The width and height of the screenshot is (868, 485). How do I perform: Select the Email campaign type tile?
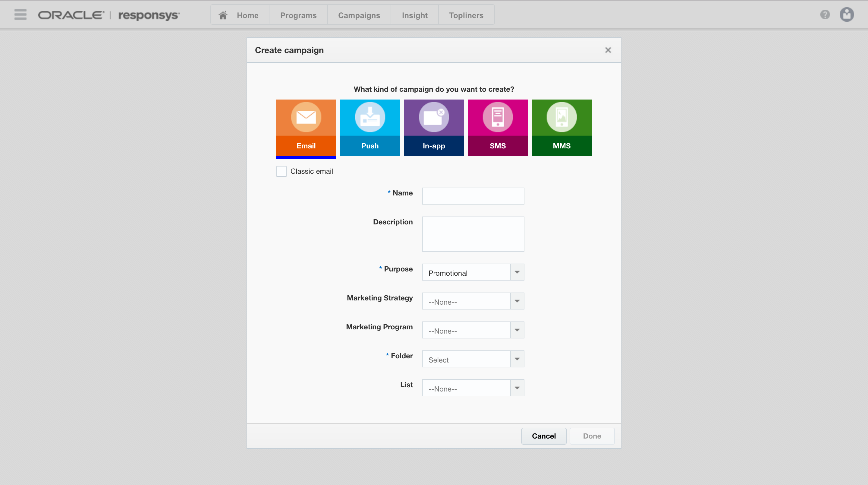(x=306, y=128)
